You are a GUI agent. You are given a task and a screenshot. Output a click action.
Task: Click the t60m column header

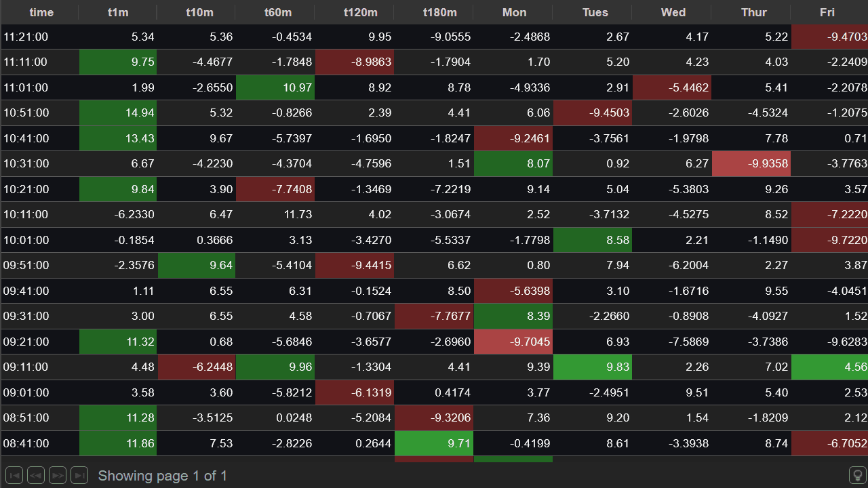click(x=275, y=12)
